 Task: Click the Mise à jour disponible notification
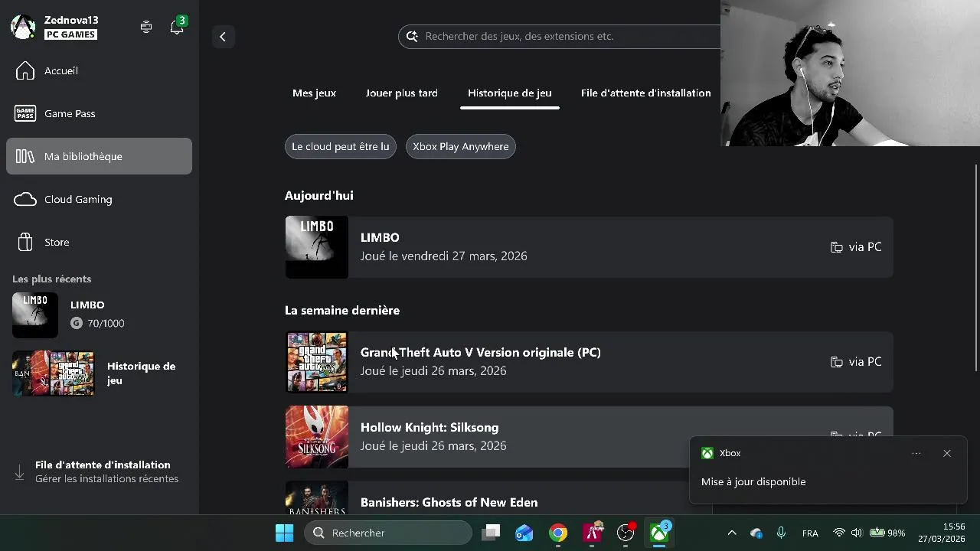tap(753, 481)
